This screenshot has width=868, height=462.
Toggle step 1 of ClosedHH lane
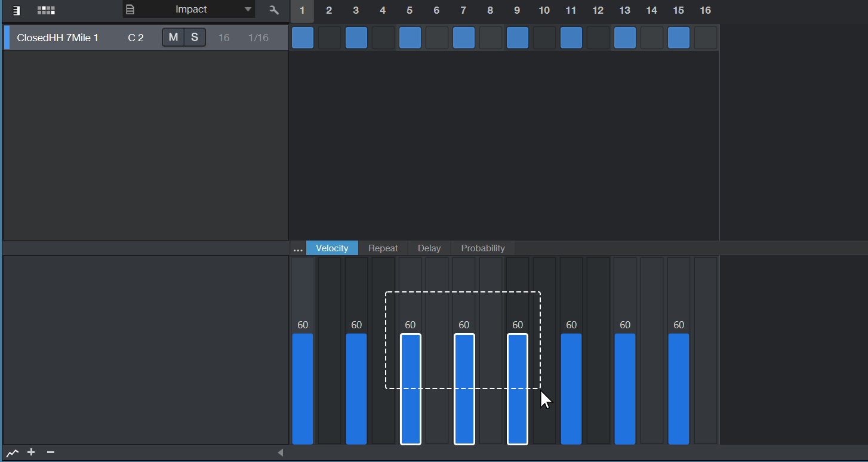(x=303, y=38)
